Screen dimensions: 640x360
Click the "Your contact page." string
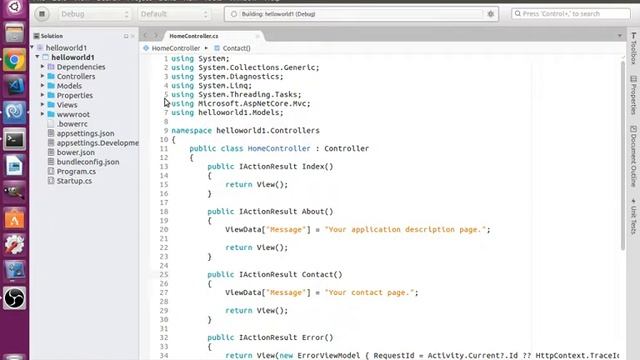pos(369,293)
